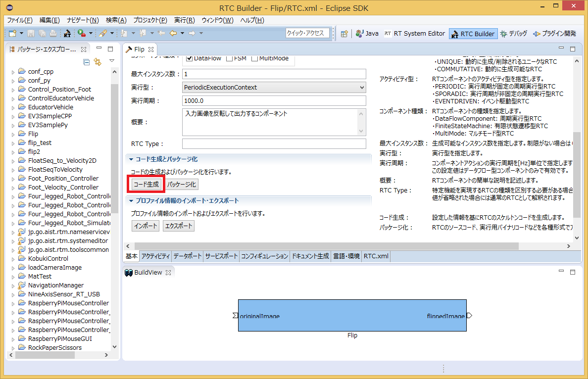
Task: Minimize the BuildView panel
Action: tap(561, 271)
